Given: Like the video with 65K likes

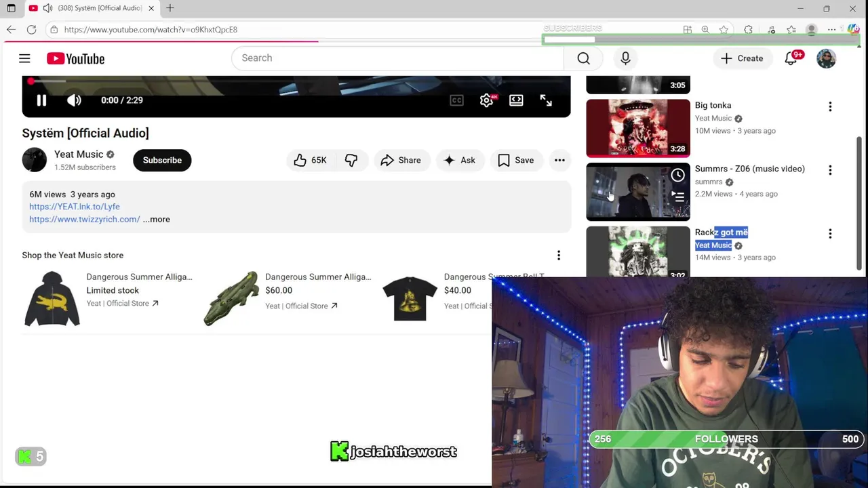Looking at the screenshot, I should click(x=311, y=160).
